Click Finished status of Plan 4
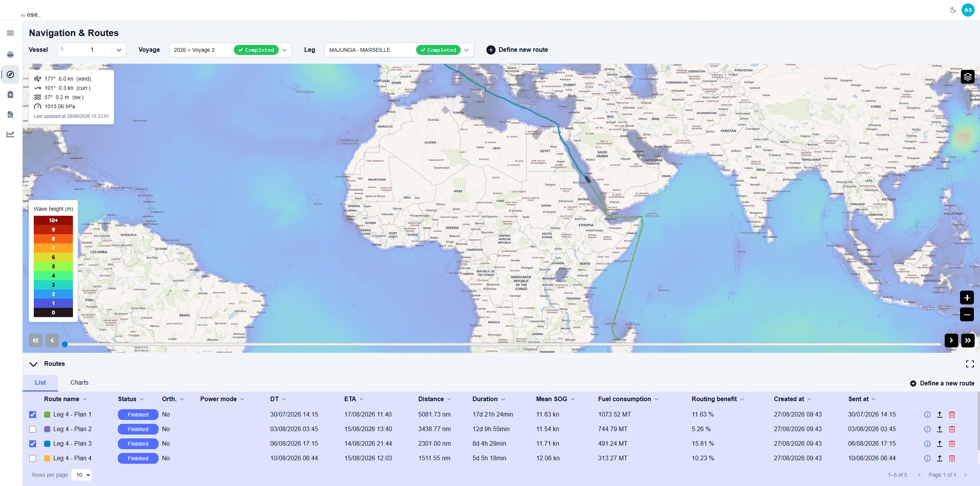The image size is (980, 486). tap(138, 458)
